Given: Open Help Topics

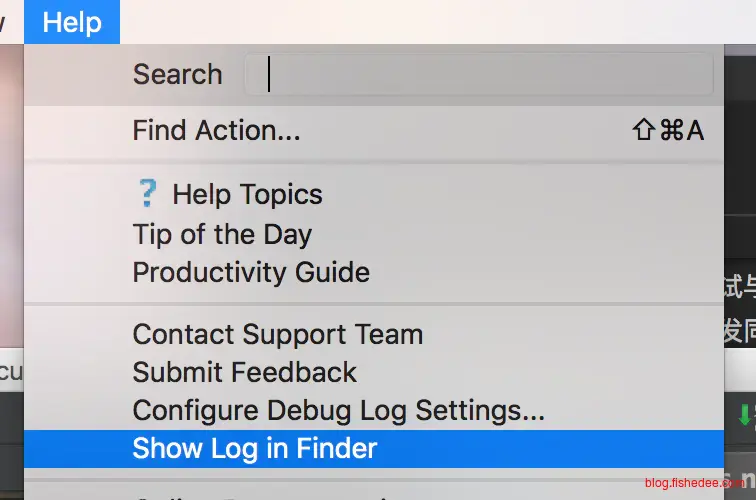Looking at the screenshot, I should click(247, 194).
